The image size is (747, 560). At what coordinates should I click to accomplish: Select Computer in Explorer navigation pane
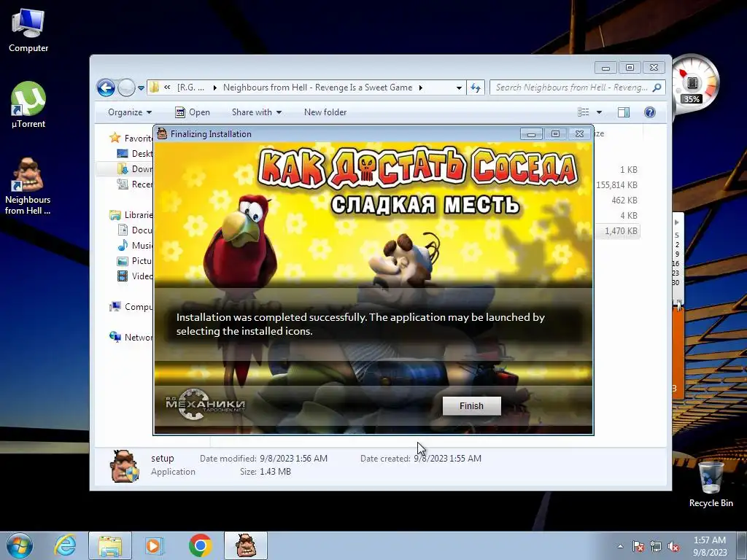click(x=131, y=307)
